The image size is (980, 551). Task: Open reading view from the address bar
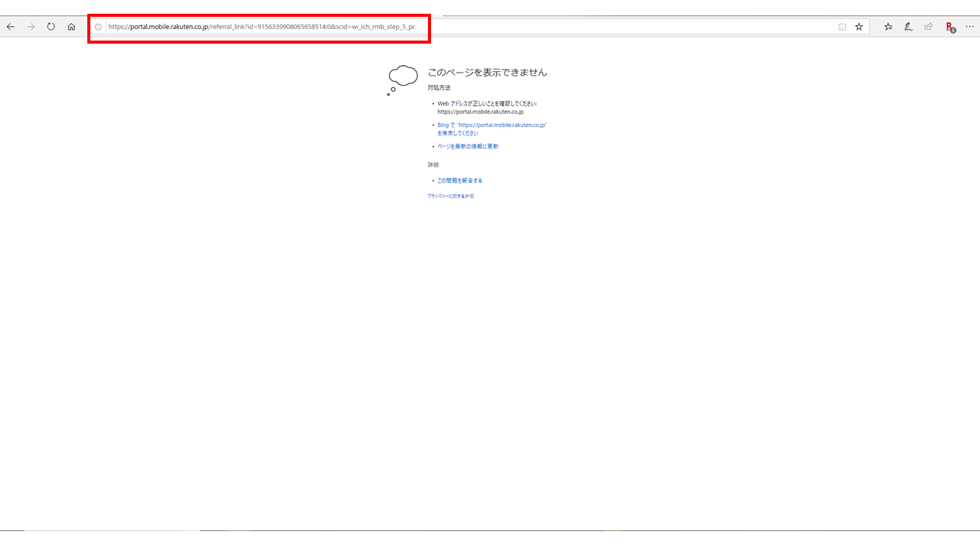point(842,27)
